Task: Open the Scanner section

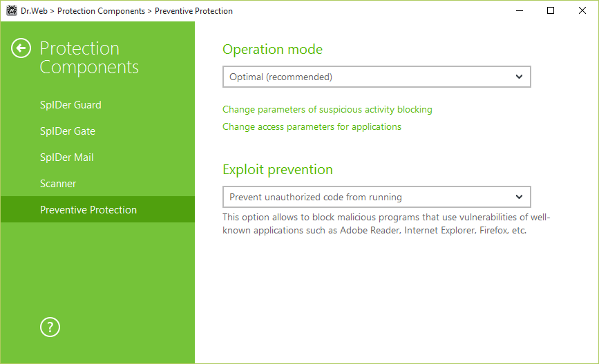Action: point(58,184)
